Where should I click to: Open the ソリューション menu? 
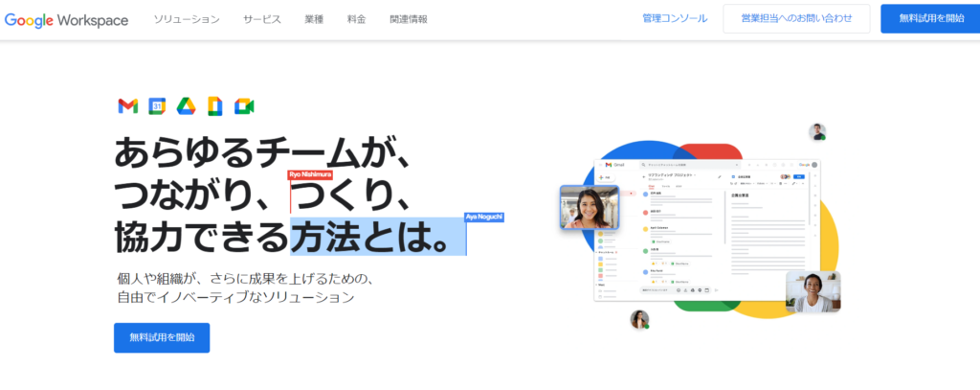(187, 19)
